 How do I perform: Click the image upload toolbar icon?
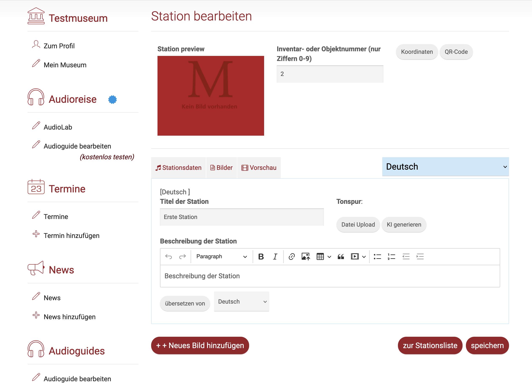pyautogui.click(x=306, y=257)
